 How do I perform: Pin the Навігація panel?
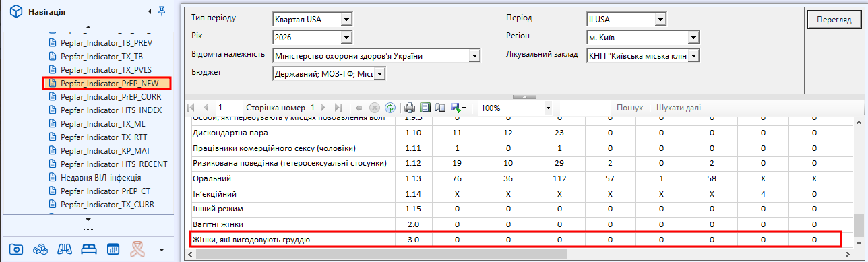coord(161,11)
